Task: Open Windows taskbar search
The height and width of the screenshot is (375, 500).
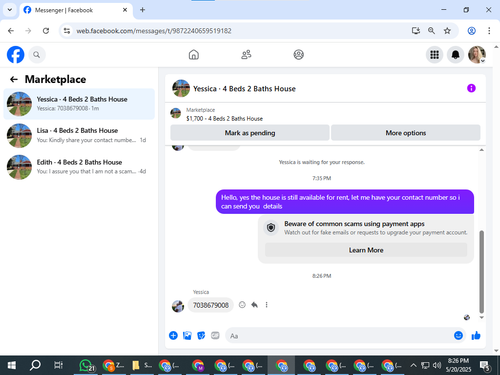Action: tap(35, 366)
